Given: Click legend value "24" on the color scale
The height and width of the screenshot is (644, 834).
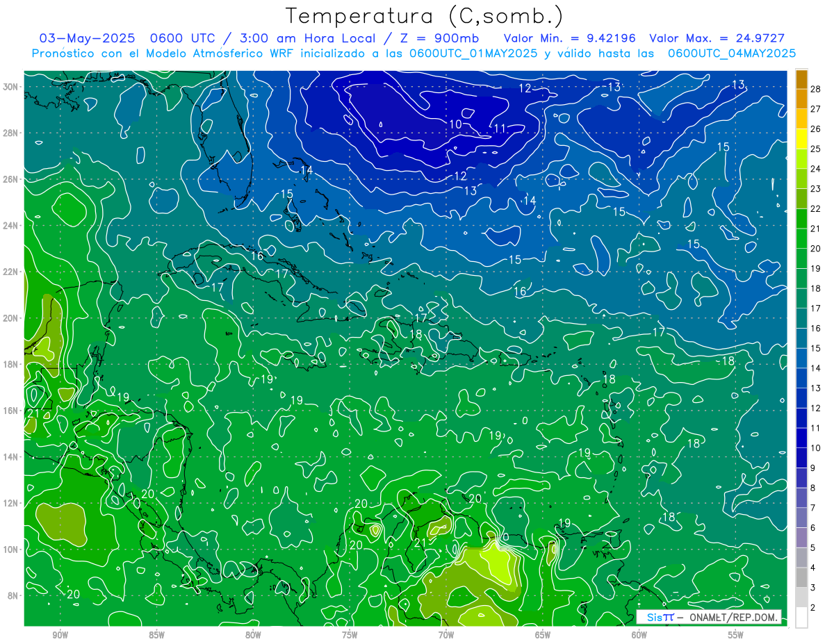Looking at the screenshot, I should 816,169.
